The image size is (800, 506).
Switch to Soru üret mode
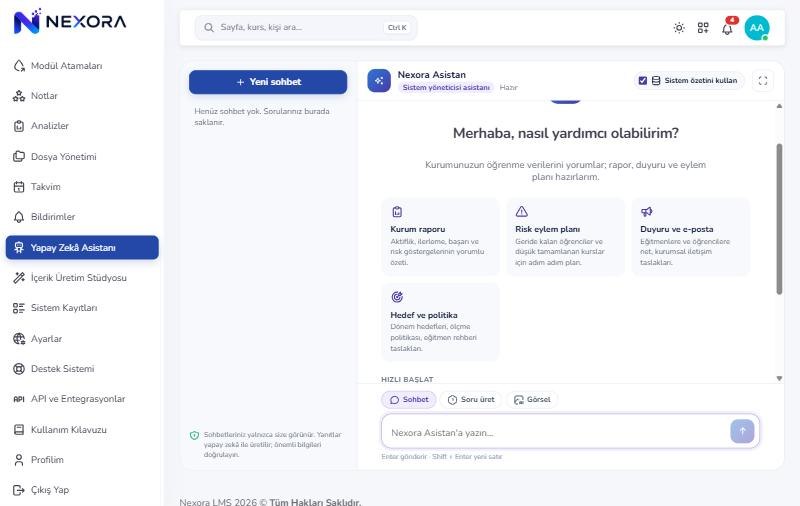[471, 400]
